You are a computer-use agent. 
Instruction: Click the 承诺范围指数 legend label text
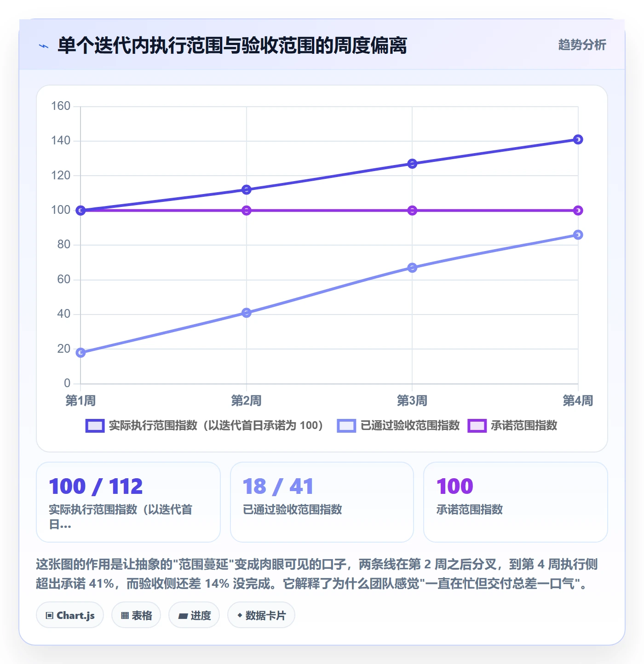click(x=524, y=426)
